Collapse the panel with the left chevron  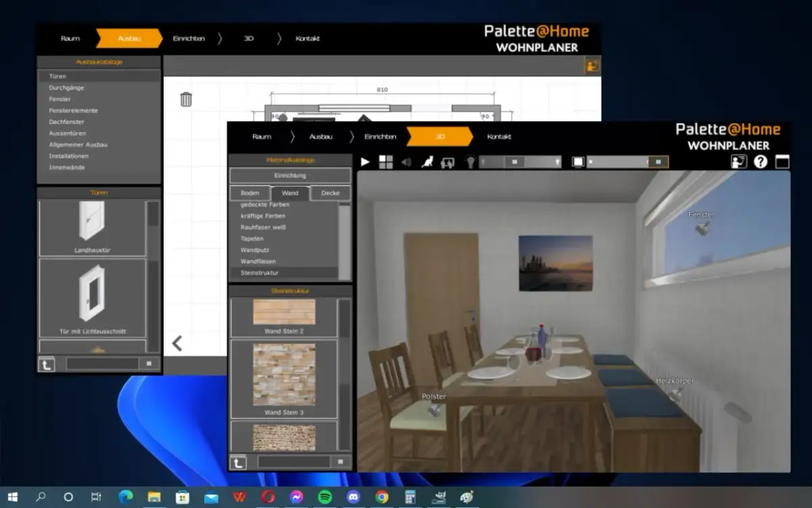pyautogui.click(x=177, y=344)
